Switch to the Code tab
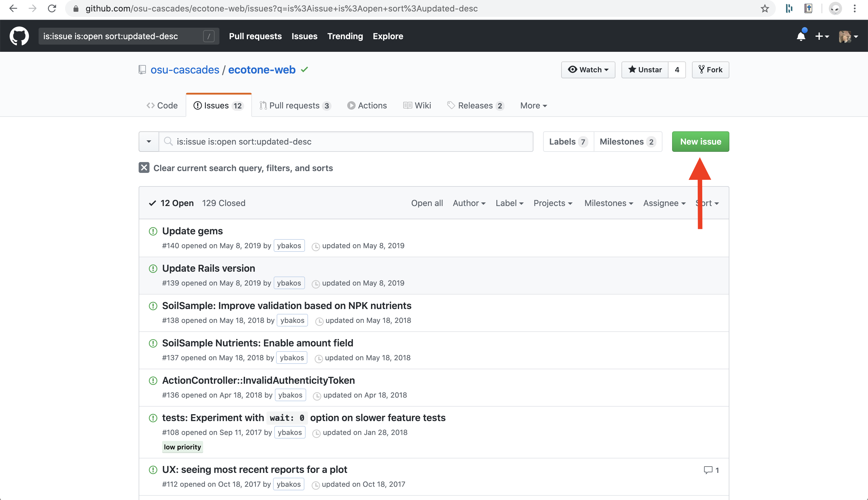The image size is (868, 500). (x=162, y=105)
